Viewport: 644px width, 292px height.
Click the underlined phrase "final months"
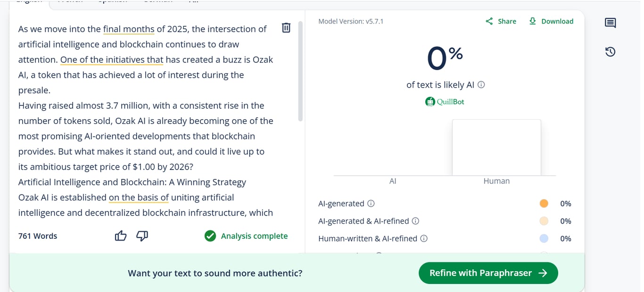(x=129, y=29)
